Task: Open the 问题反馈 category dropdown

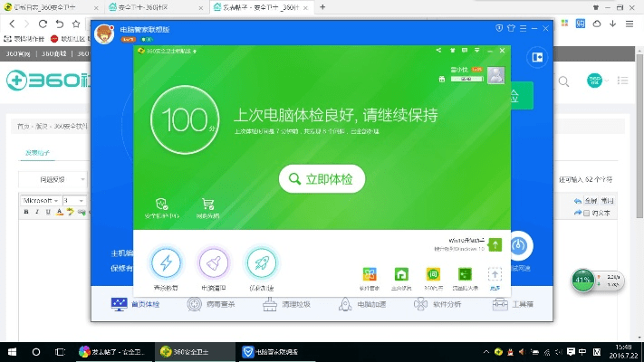Action: 53,179
